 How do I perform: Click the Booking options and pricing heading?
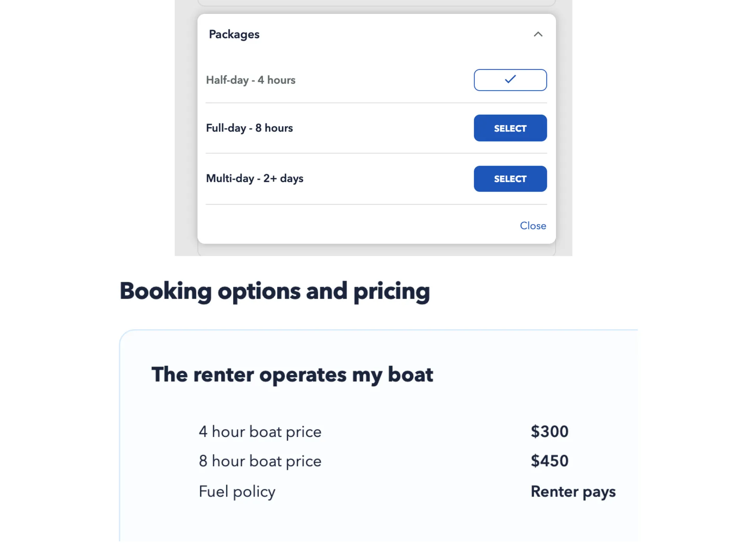[x=275, y=291]
